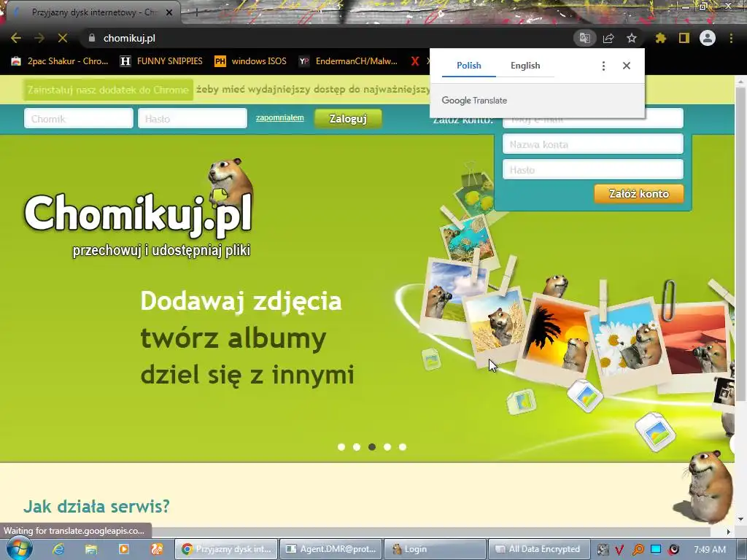Click the clock showing 7:49 AM

(x=710, y=549)
